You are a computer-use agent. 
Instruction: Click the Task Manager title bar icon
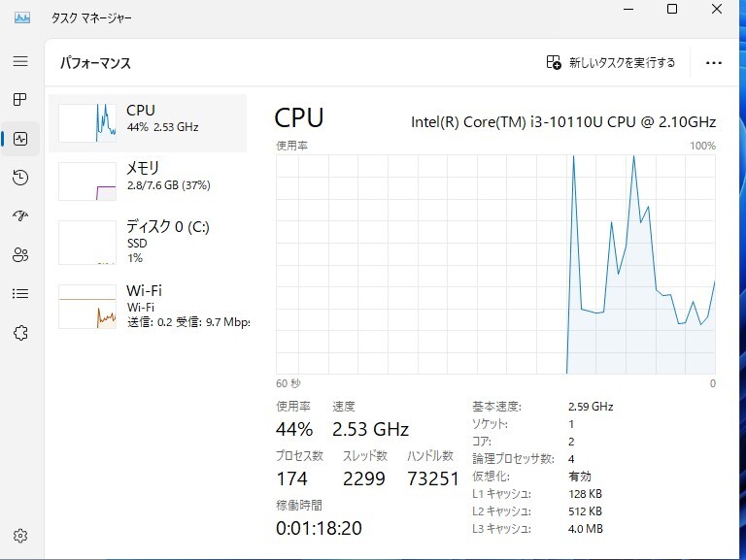click(x=22, y=17)
